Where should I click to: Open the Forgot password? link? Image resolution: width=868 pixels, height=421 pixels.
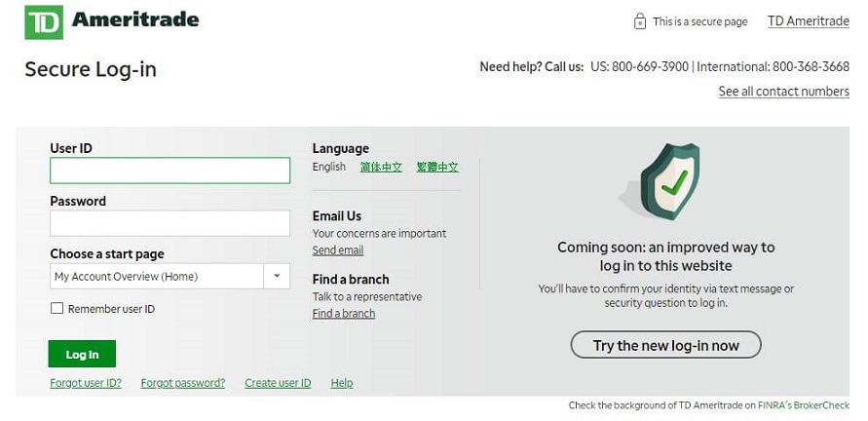(x=183, y=383)
